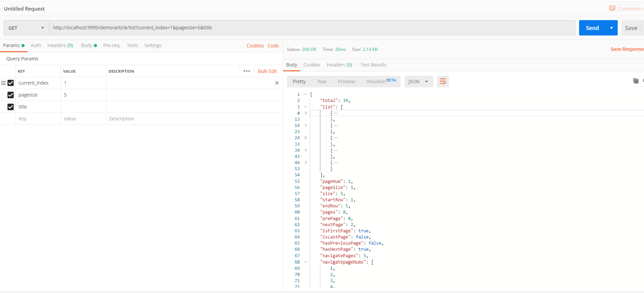Click the new Value placeholder field
The width and height of the screenshot is (644, 293).
[x=84, y=119]
